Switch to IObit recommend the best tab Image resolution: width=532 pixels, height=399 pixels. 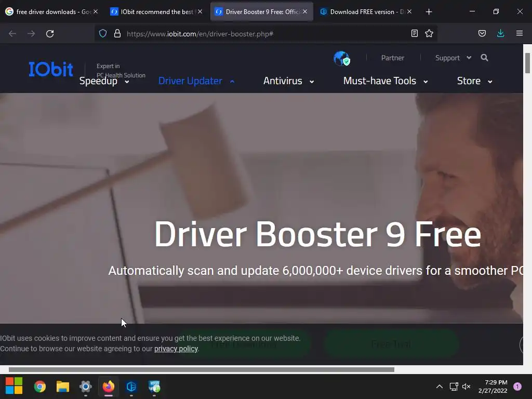[x=156, y=11]
